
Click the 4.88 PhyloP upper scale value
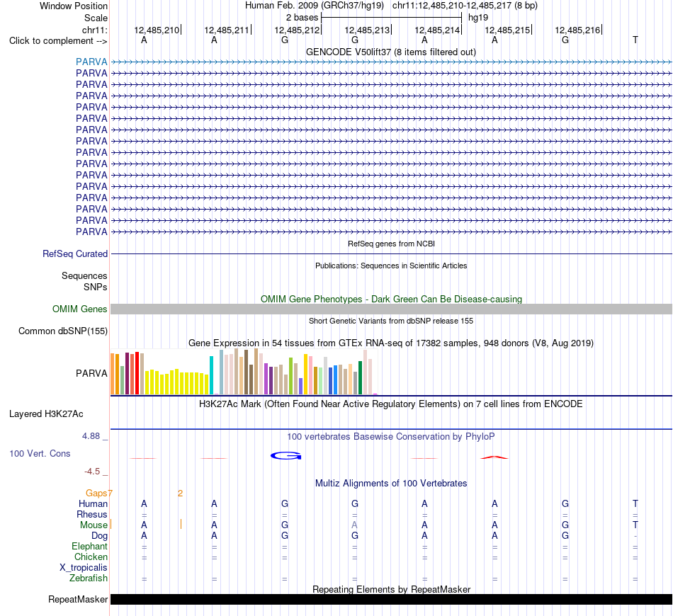[91, 436]
